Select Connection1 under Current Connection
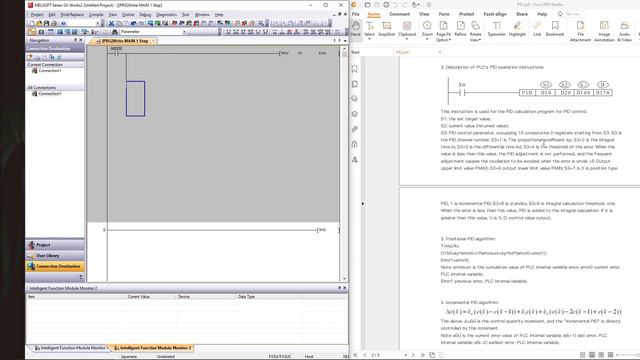640x360 pixels. click(x=50, y=71)
